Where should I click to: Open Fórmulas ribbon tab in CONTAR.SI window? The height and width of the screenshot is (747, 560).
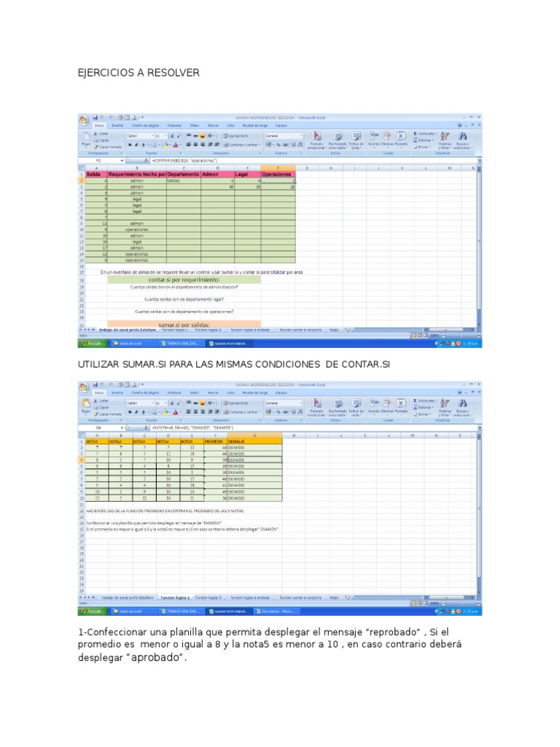(174, 125)
